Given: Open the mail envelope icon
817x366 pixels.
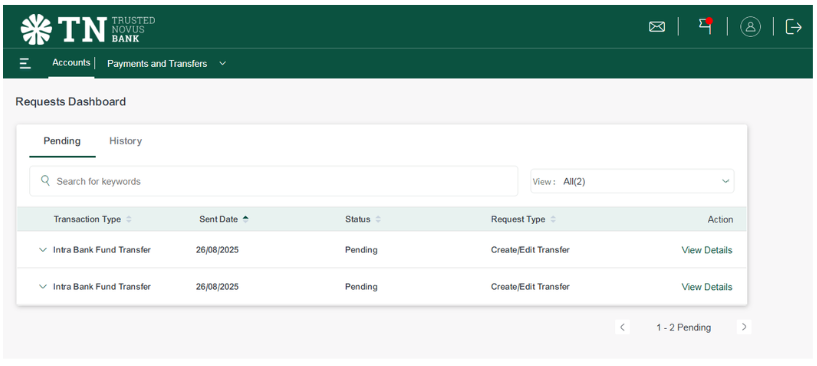Looking at the screenshot, I should pyautogui.click(x=657, y=27).
